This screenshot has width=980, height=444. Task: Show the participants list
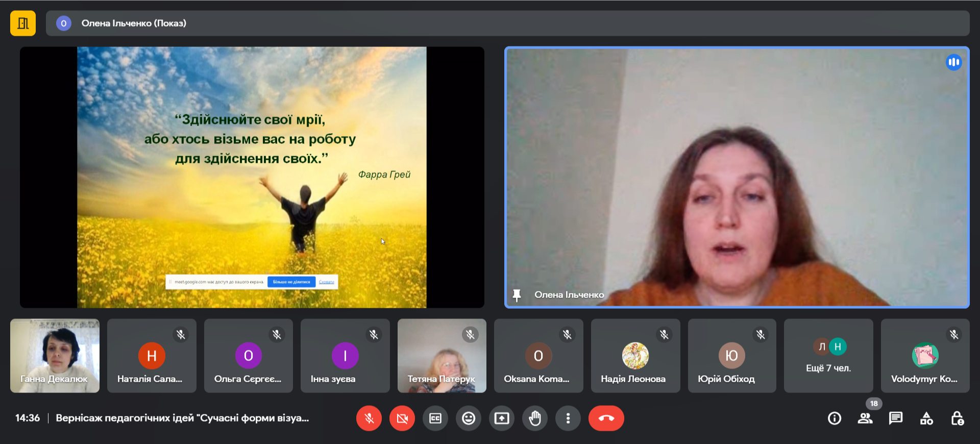[x=865, y=418]
